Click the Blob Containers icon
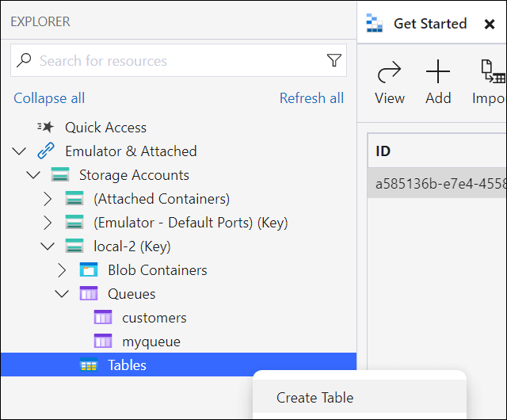Screen dimensions: 507x420 click(89, 270)
